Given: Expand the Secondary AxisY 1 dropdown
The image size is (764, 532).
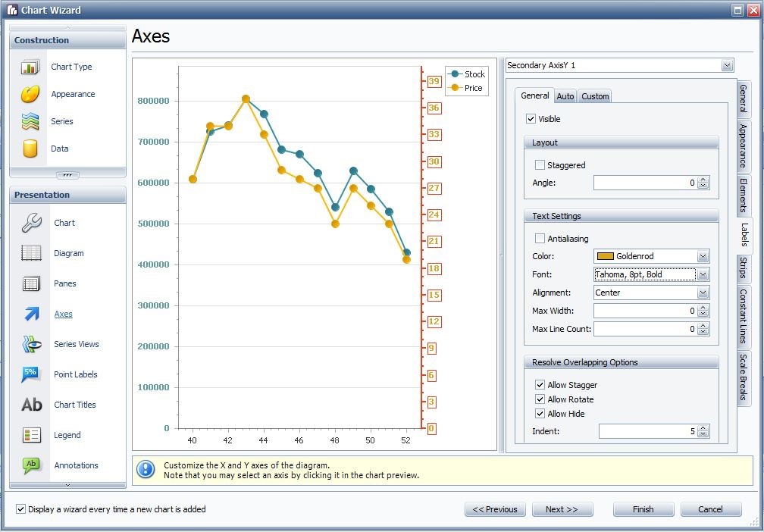Looking at the screenshot, I should tap(728, 66).
